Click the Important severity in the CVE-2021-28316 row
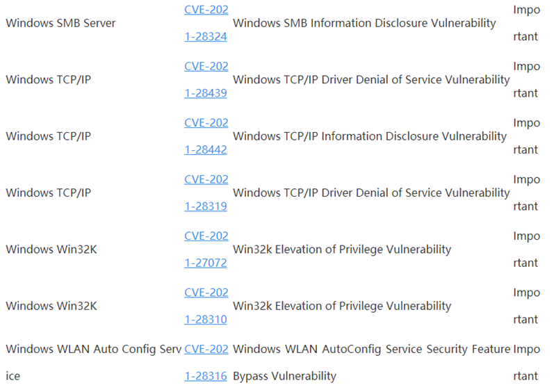Viewport: 556px width, 392px height. 526,350
